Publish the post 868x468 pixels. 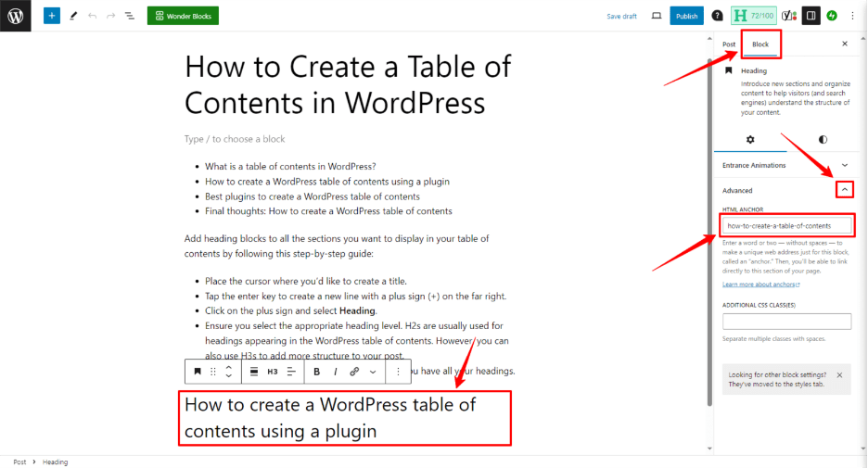point(686,16)
